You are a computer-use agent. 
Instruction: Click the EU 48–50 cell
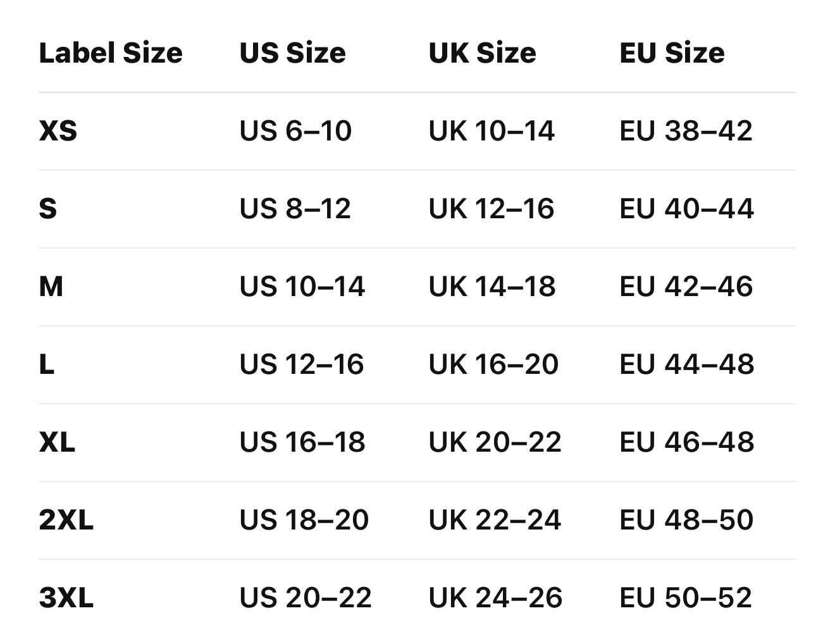pyautogui.click(x=686, y=521)
